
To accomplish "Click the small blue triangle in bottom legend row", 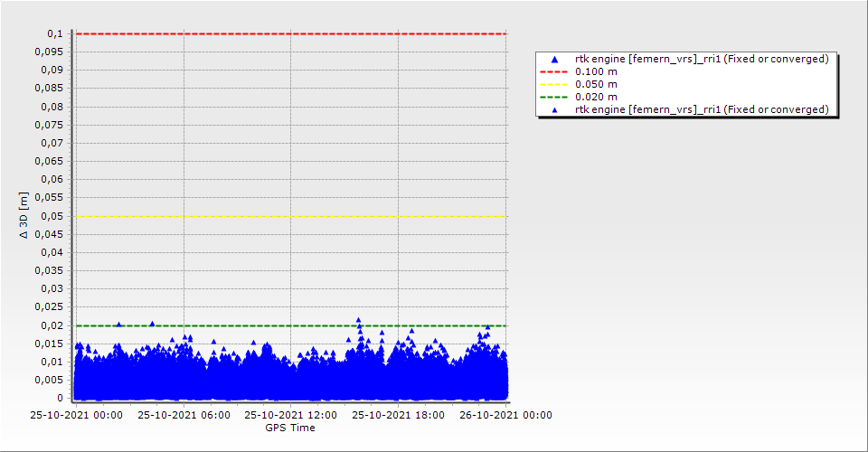I will pyautogui.click(x=555, y=109).
